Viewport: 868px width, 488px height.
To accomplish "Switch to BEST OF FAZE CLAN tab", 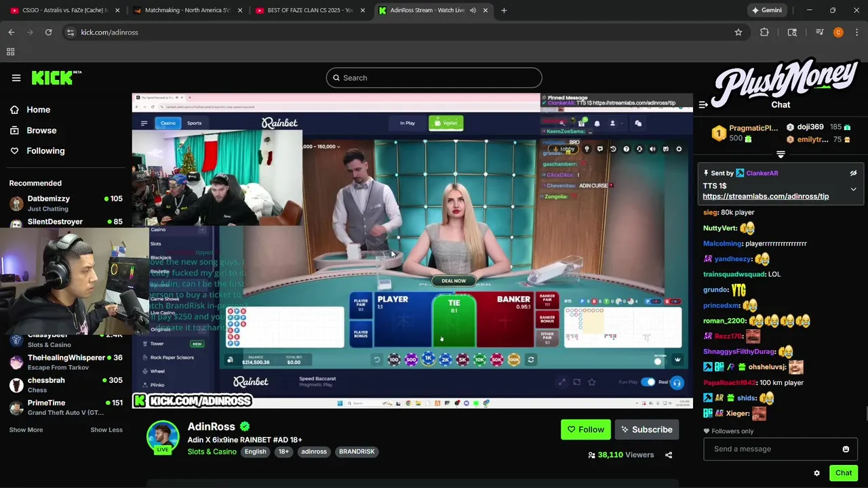I will tap(311, 10).
